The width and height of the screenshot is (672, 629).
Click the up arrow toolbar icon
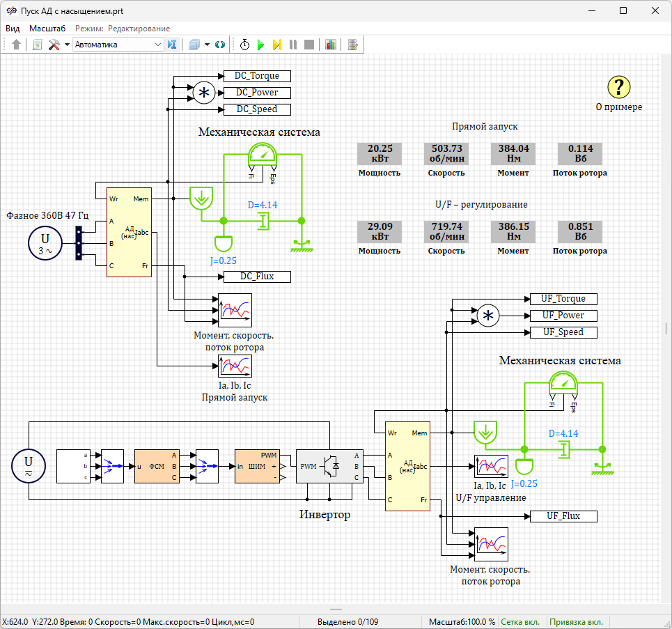coord(17,45)
